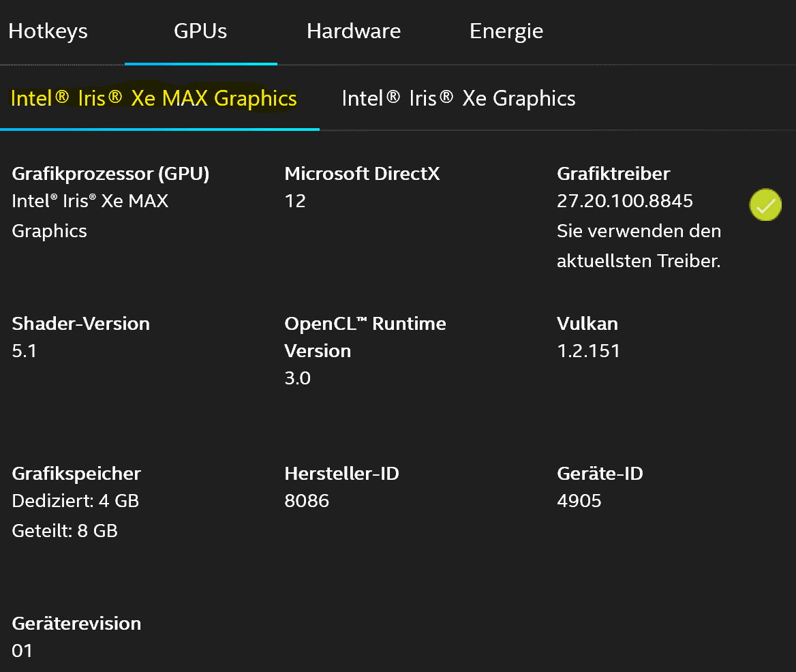
Task: Select 'Geteilt: 8 GB' memory value
Action: (65, 531)
